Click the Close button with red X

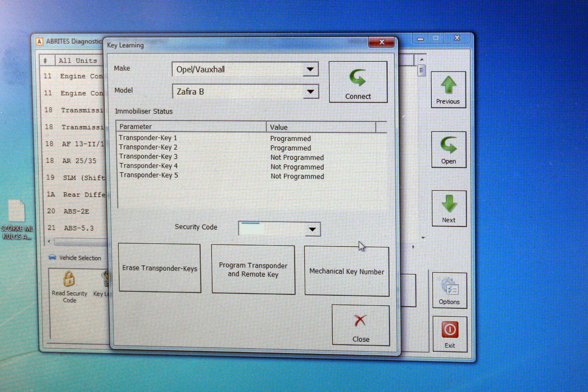tap(361, 325)
